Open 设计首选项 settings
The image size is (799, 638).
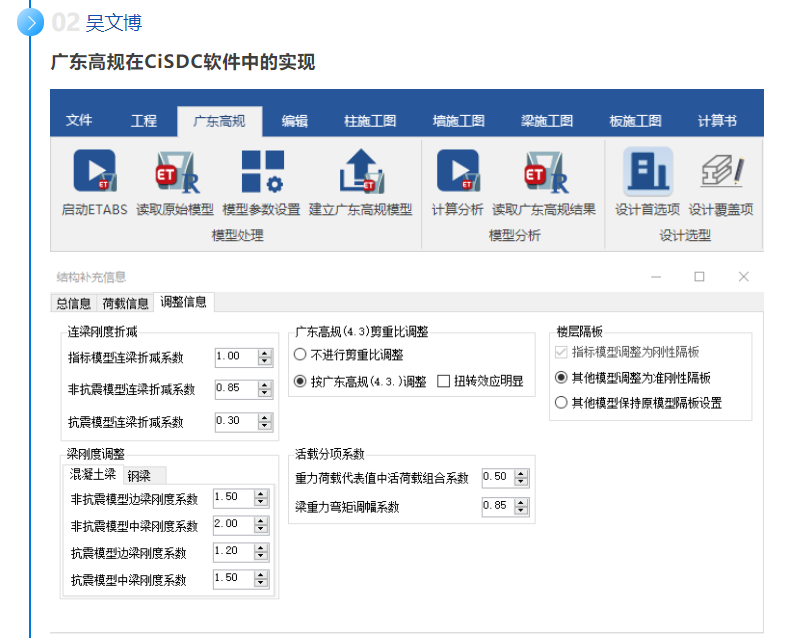pyautogui.click(x=648, y=172)
